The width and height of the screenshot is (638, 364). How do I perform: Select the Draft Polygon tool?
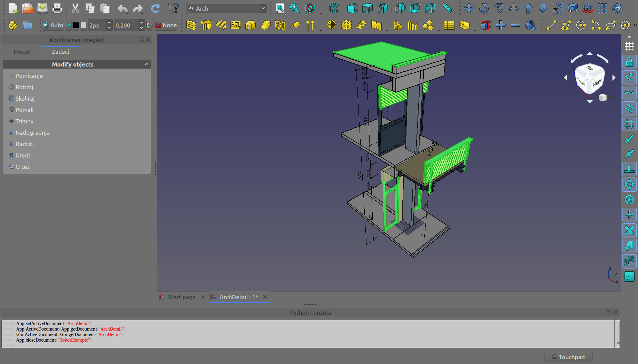[625, 25]
